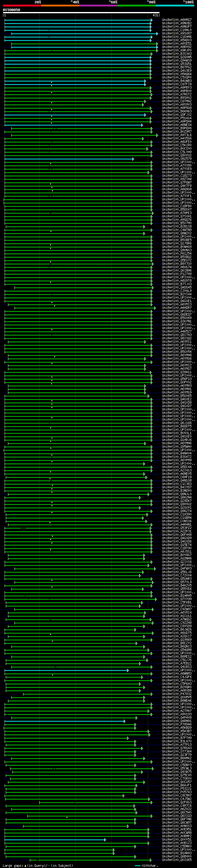Select the AV390858 query name label

click(11, 10)
